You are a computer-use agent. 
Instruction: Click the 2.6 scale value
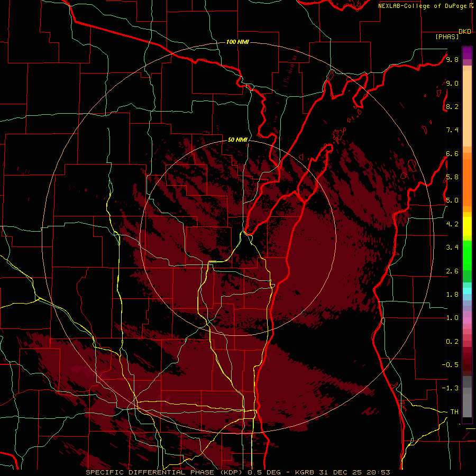click(452, 271)
